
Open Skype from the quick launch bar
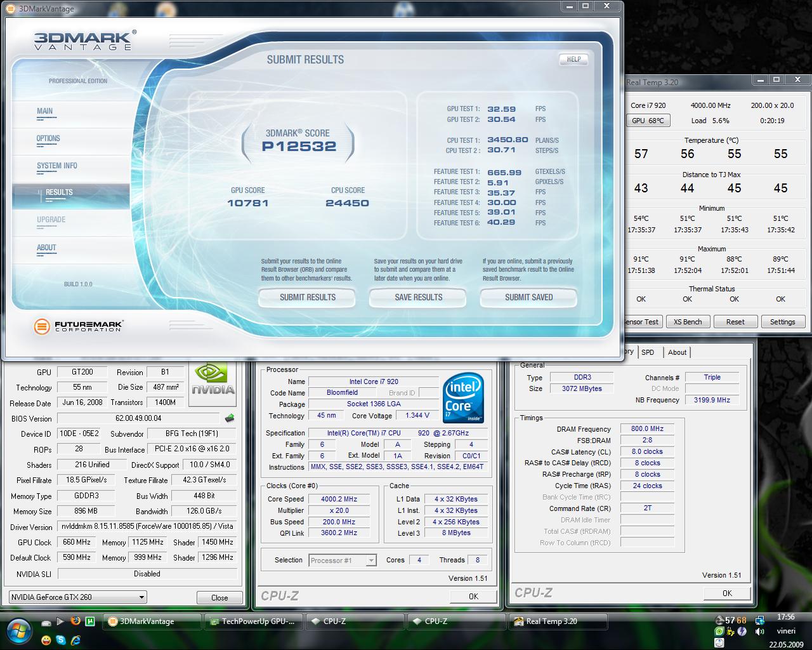[x=61, y=640]
